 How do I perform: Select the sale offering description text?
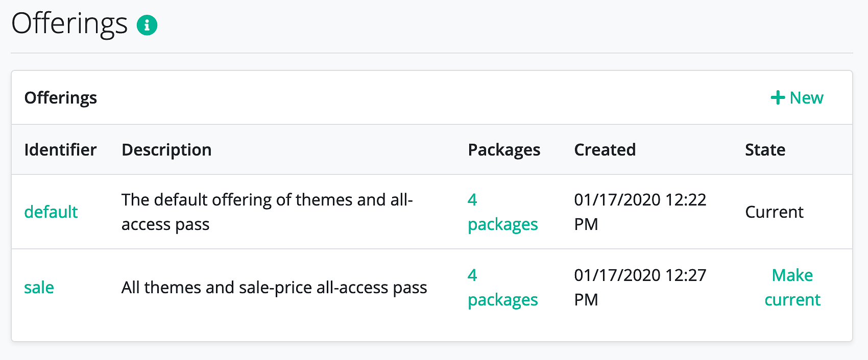(x=274, y=287)
